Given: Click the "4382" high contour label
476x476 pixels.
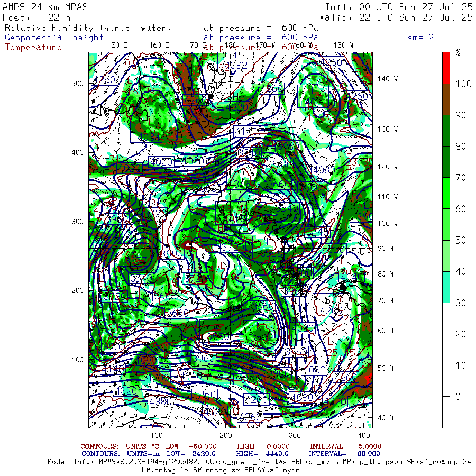Looking at the screenshot, I should click(237, 65).
